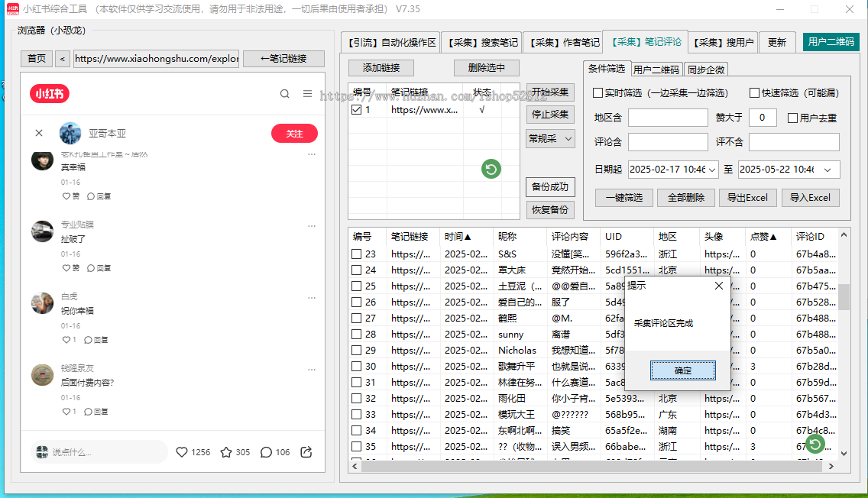Viewport: 868px width, 498px height.
Task: Click the share icon at the note bottom
Action: click(306, 452)
